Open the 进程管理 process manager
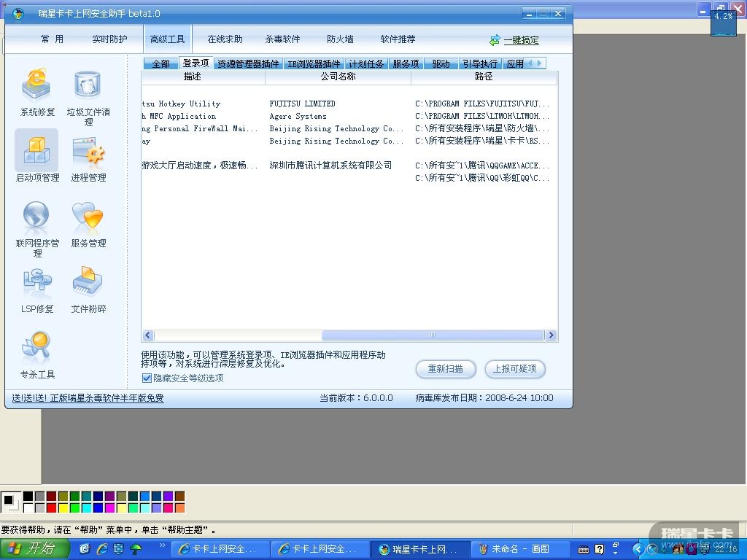The height and width of the screenshot is (560, 747). pos(88,159)
